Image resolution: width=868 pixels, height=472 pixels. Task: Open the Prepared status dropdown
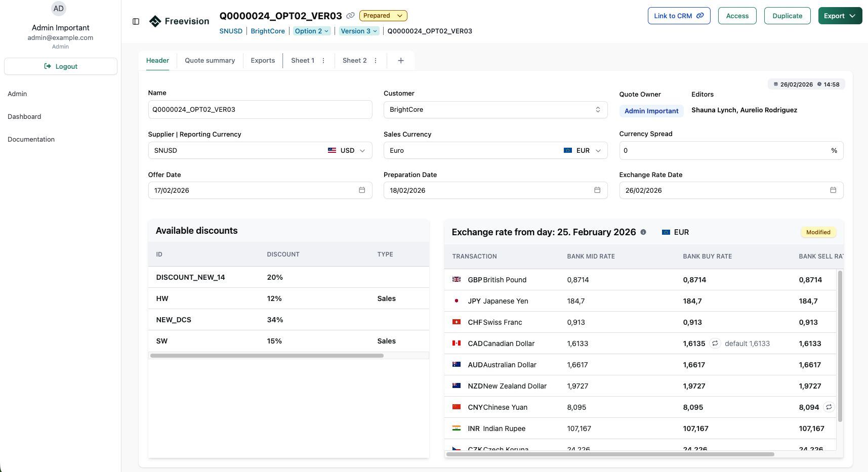click(x=383, y=16)
